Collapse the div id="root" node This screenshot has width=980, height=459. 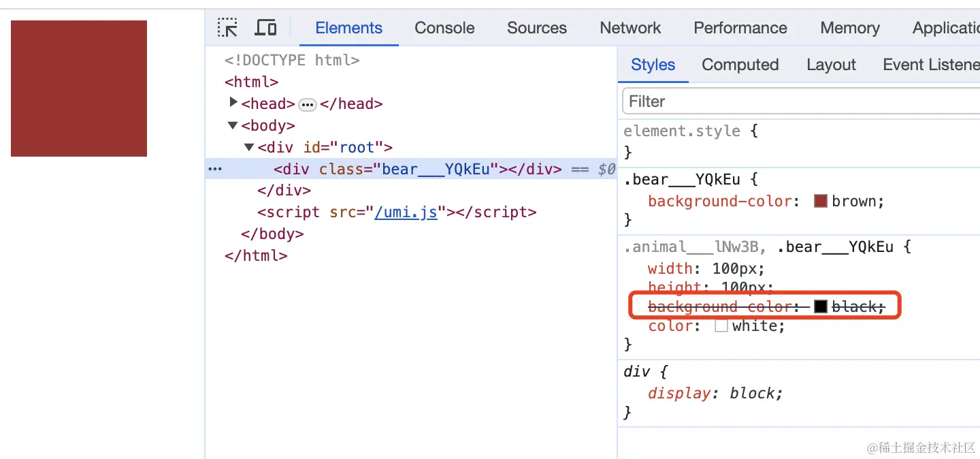tap(249, 147)
